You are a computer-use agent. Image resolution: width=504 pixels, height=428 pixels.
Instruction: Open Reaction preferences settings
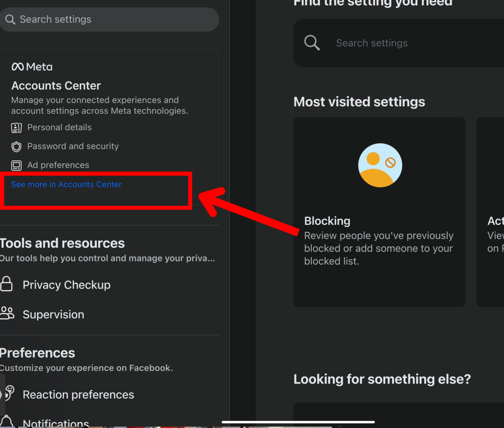78,395
